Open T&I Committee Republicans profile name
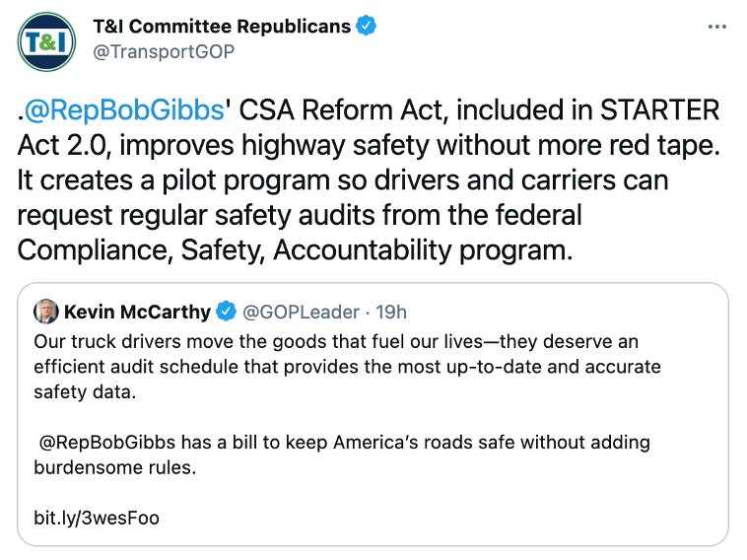 221,27
